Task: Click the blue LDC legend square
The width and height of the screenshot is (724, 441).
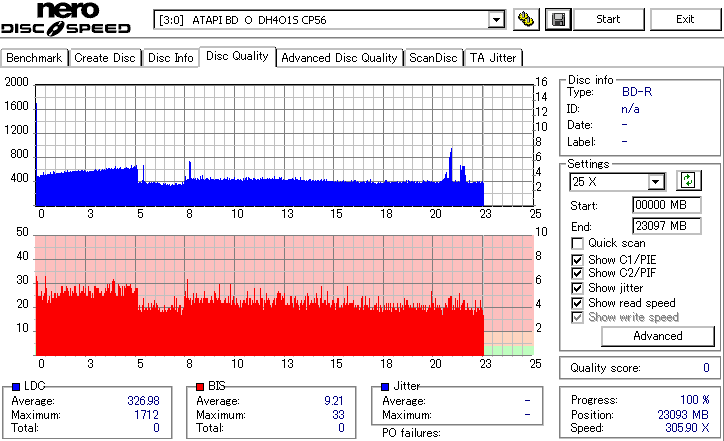Action: 16,387
